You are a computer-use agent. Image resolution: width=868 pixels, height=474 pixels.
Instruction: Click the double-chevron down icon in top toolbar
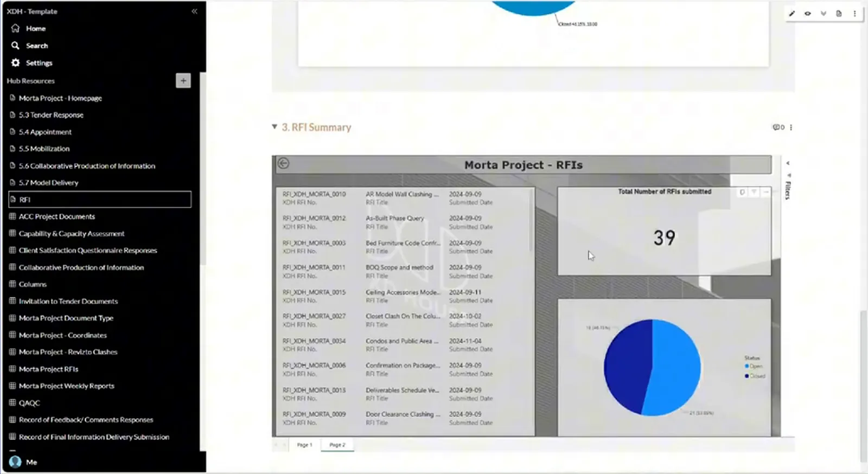tap(824, 14)
